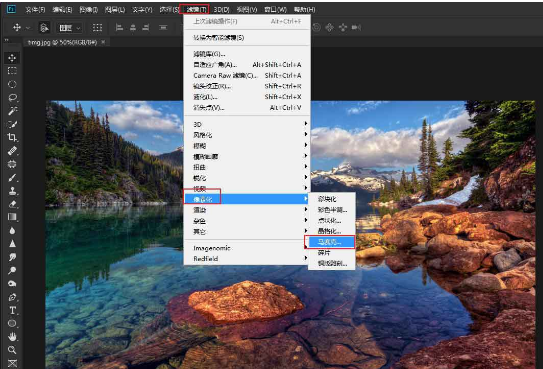The height and width of the screenshot is (369, 543).
Task: Select the Hand tool
Action: click(12, 336)
